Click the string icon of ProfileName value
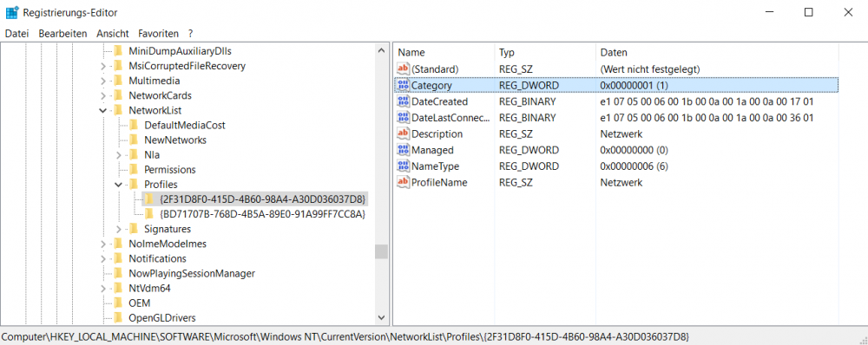 coord(403,182)
